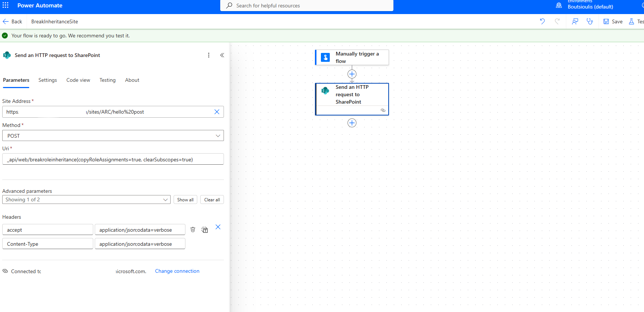Click the Undo arrow icon
644x312 pixels.
542,21
